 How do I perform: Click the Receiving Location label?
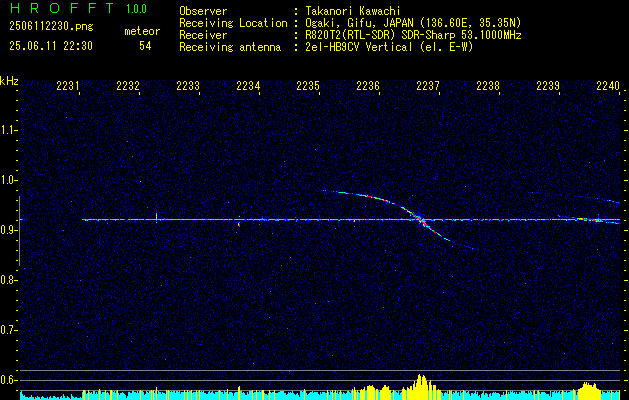pyautogui.click(x=233, y=23)
